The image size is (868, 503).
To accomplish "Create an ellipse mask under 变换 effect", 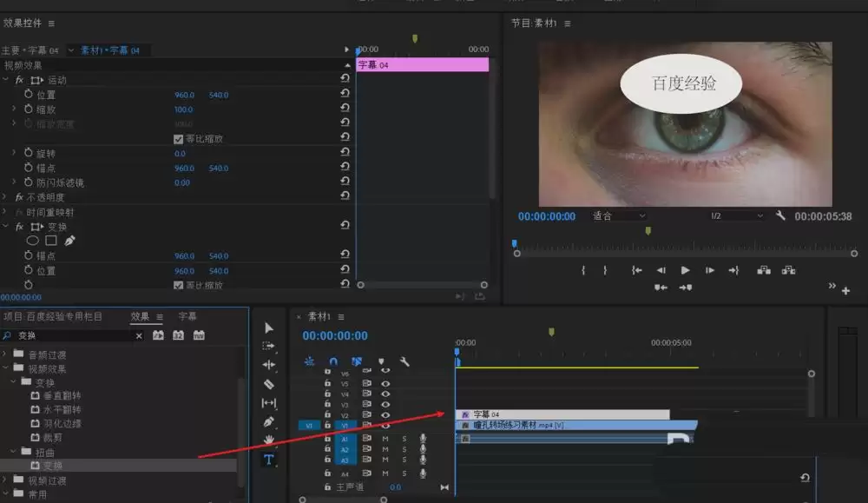I will point(33,241).
